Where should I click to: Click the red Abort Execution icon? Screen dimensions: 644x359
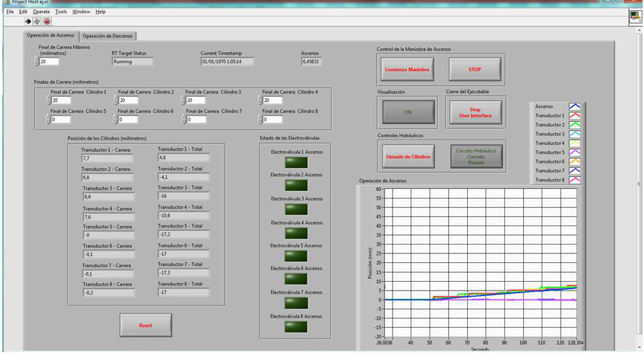pos(47,21)
